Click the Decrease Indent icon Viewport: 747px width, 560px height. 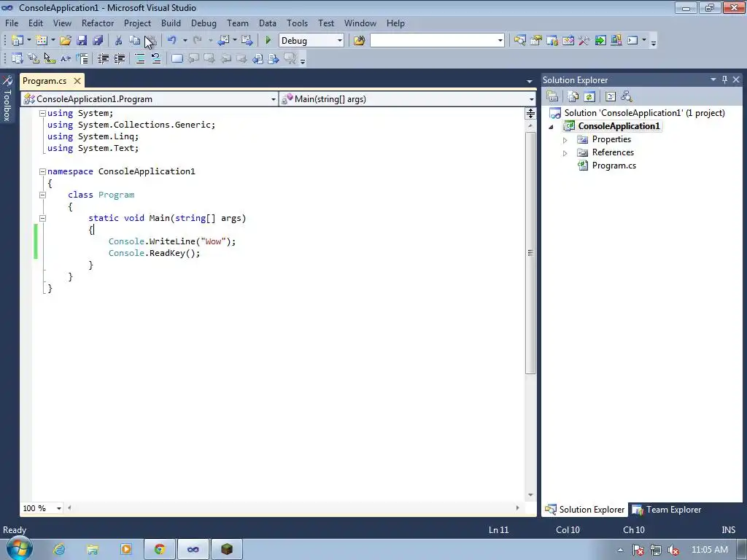[x=103, y=58]
